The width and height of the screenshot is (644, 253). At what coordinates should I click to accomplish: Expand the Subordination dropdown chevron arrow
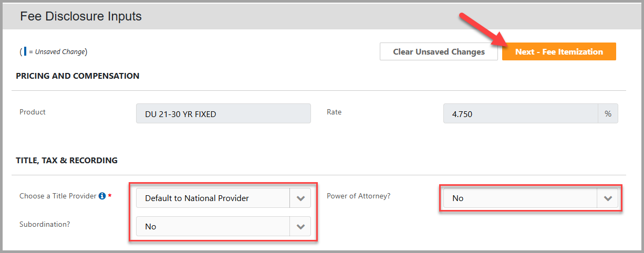[300, 227]
